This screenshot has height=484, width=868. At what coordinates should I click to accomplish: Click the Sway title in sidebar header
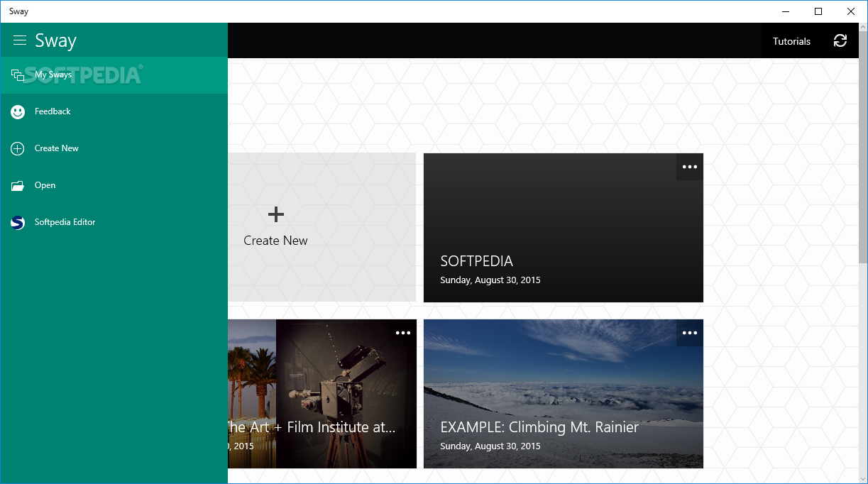point(55,40)
